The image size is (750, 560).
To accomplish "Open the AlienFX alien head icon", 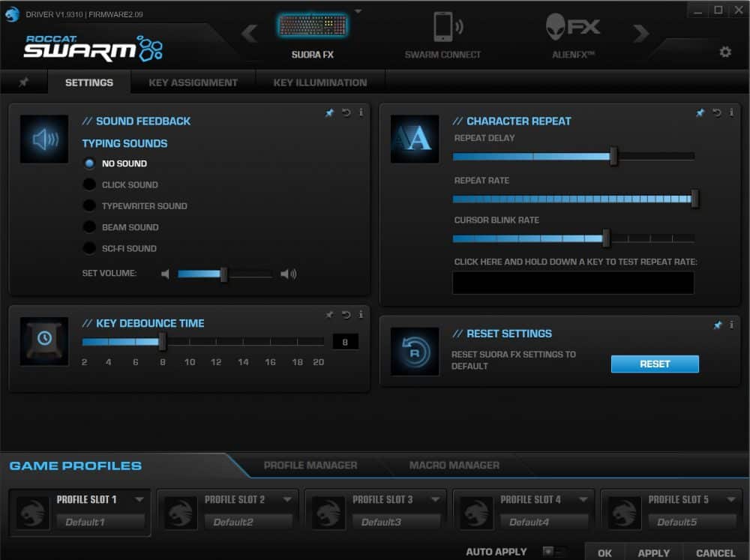I will click(x=572, y=27).
